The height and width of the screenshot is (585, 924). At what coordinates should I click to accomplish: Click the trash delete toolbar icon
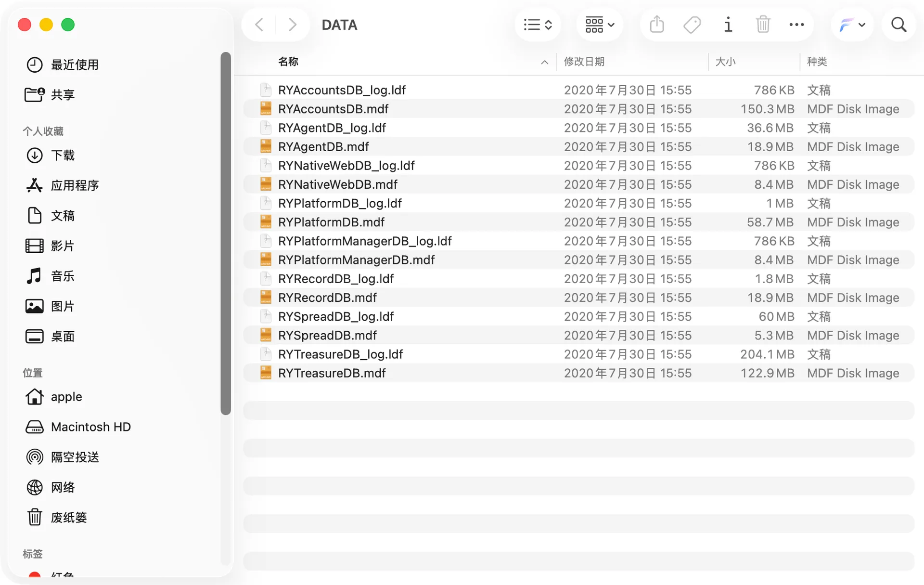click(x=763, y=25)
